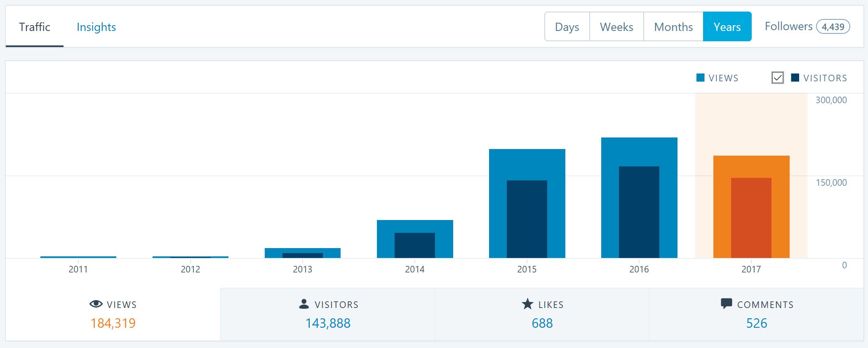Show stats by Weeks
Image resolution: width=868 pixels, height=348 pixels.
point(616,27)
